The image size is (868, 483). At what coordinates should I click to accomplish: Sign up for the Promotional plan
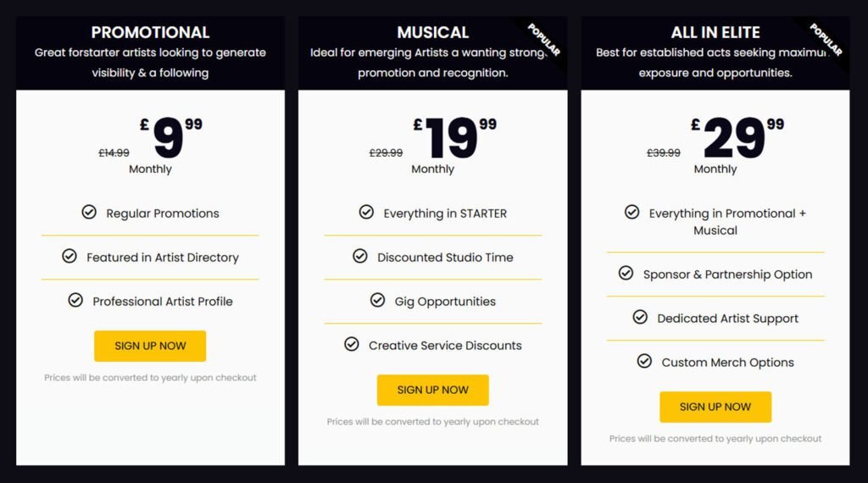click(150, 346)
